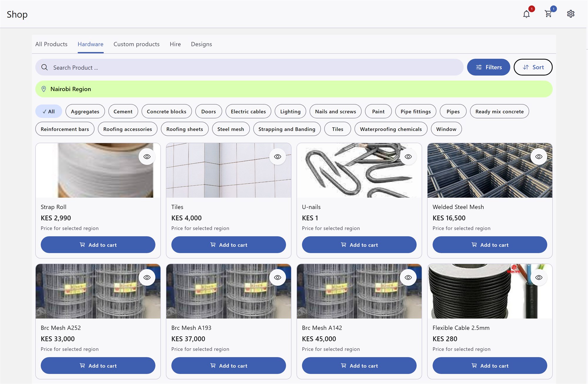The image size is (588, 384).
Task: Open the Sort options
Action: [x=533, y=67]
